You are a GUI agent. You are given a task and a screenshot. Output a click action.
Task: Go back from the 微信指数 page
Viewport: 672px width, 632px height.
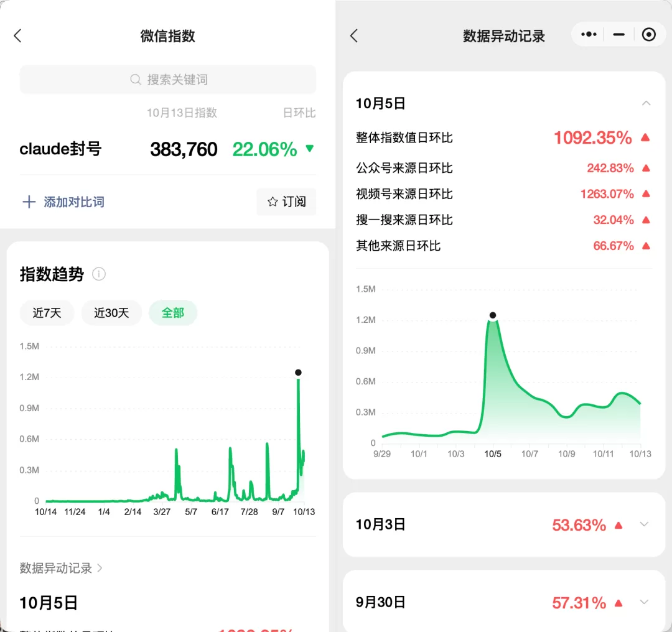[17, 36]
